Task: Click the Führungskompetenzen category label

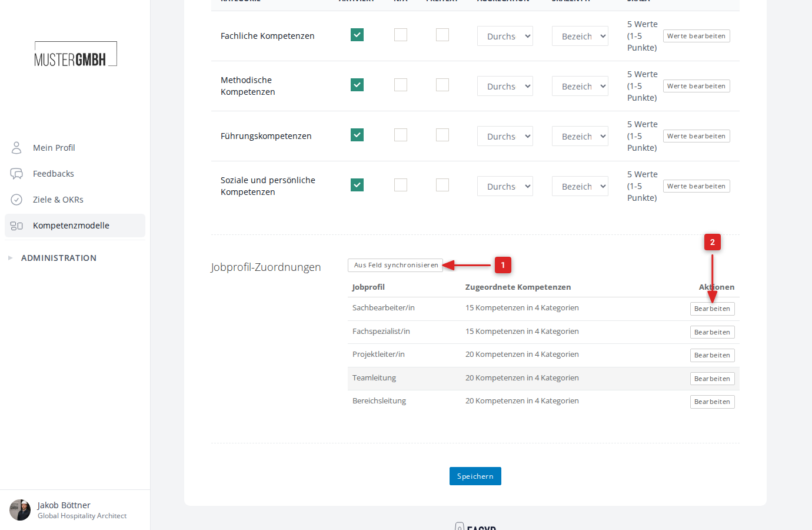Action: click(x=266, y=136)
